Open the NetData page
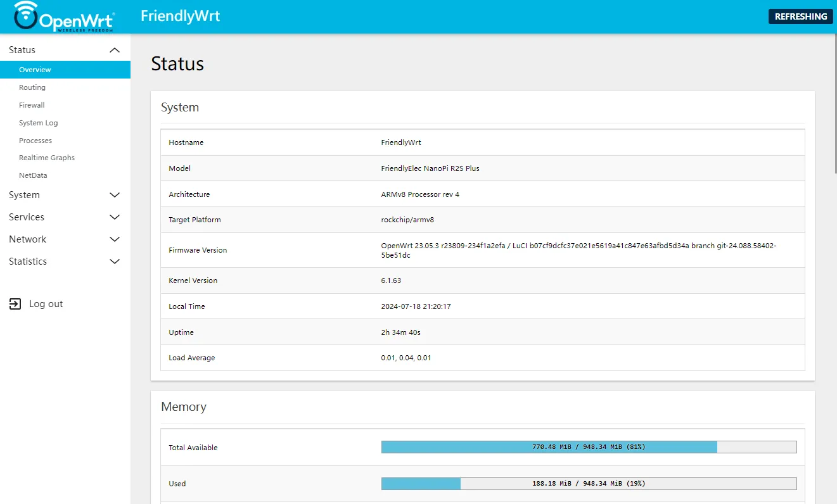Viewport: 837px width, 504px height. [33, 175]
